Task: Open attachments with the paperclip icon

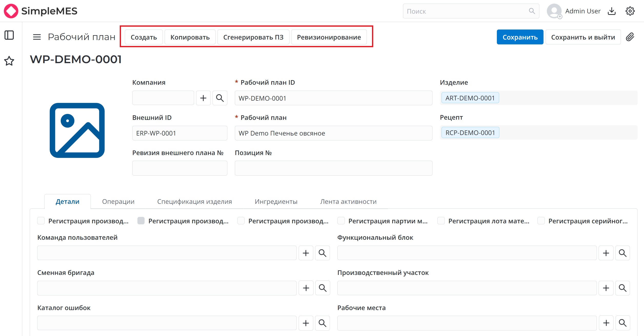Action: (630, 37)
